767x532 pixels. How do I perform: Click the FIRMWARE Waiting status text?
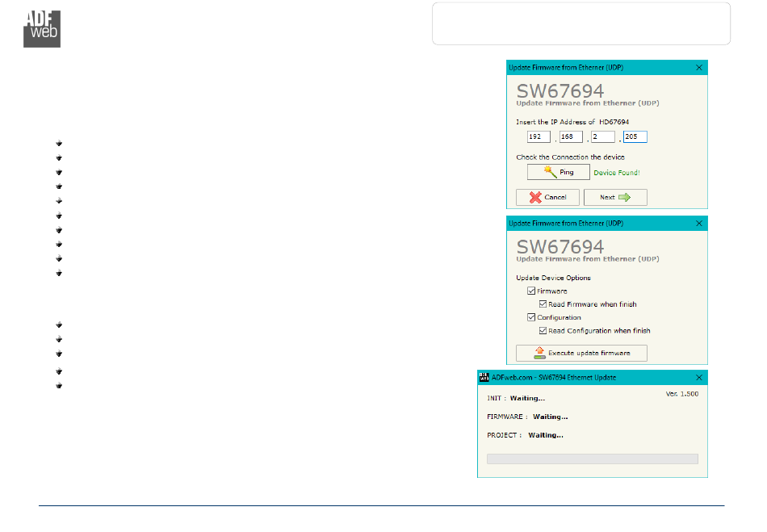point(527,417)
